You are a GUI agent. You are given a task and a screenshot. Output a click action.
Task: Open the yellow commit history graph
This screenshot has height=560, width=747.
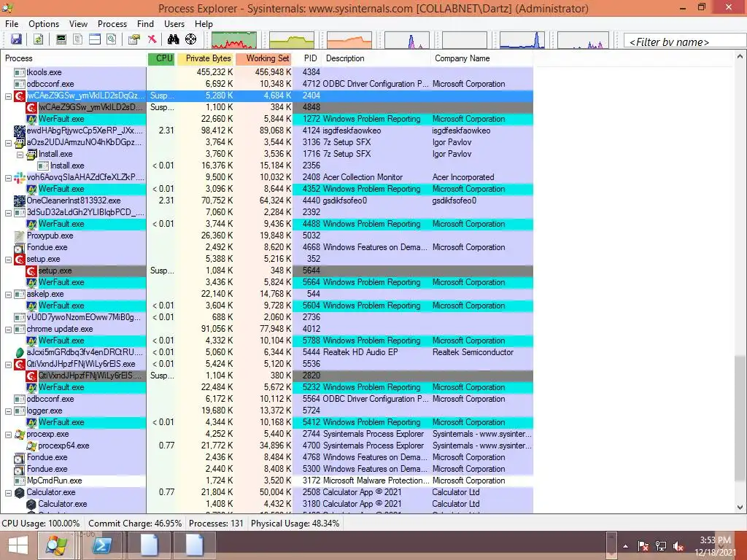click(292, 40)
